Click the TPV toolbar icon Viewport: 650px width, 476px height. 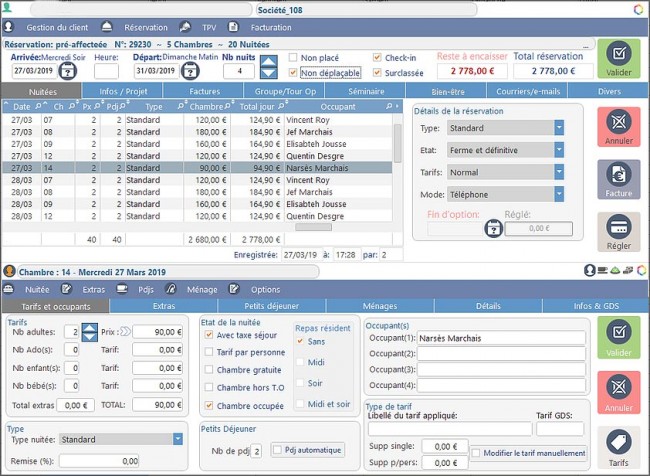(x=185, y=27)
